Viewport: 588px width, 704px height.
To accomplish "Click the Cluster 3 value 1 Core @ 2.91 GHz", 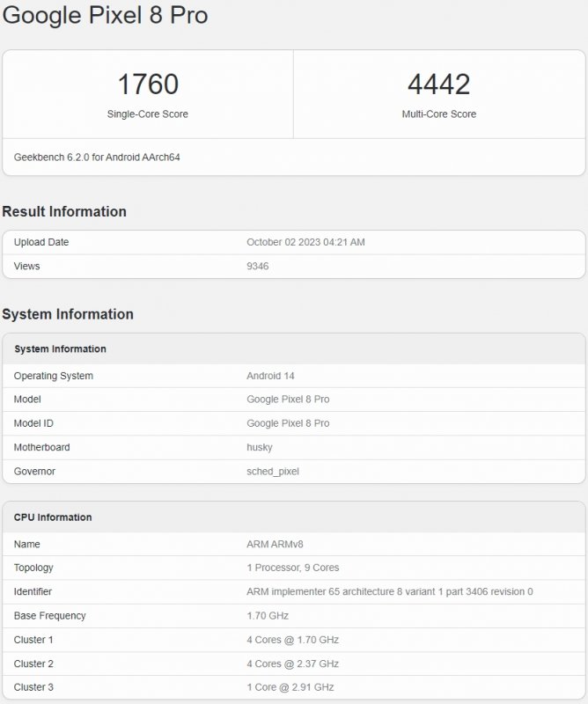I will pyautogui.click(x=290, y=687).
